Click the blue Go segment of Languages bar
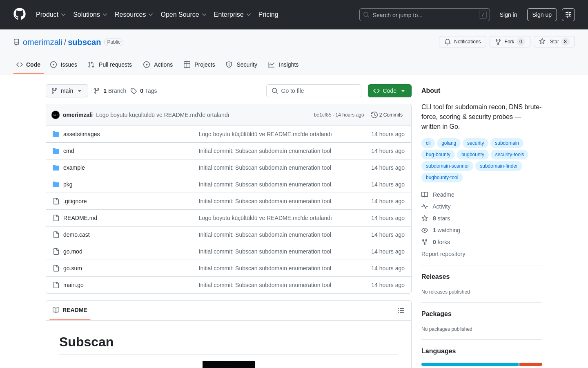 coord(470,364)
